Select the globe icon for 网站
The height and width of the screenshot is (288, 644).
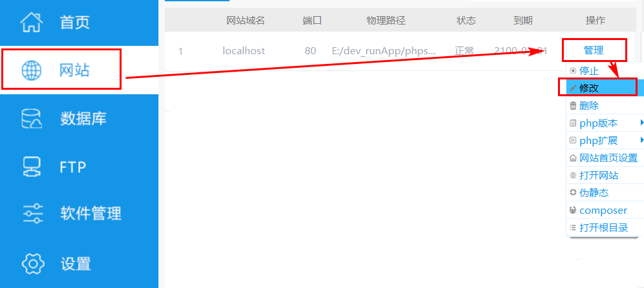pos(31,70)
